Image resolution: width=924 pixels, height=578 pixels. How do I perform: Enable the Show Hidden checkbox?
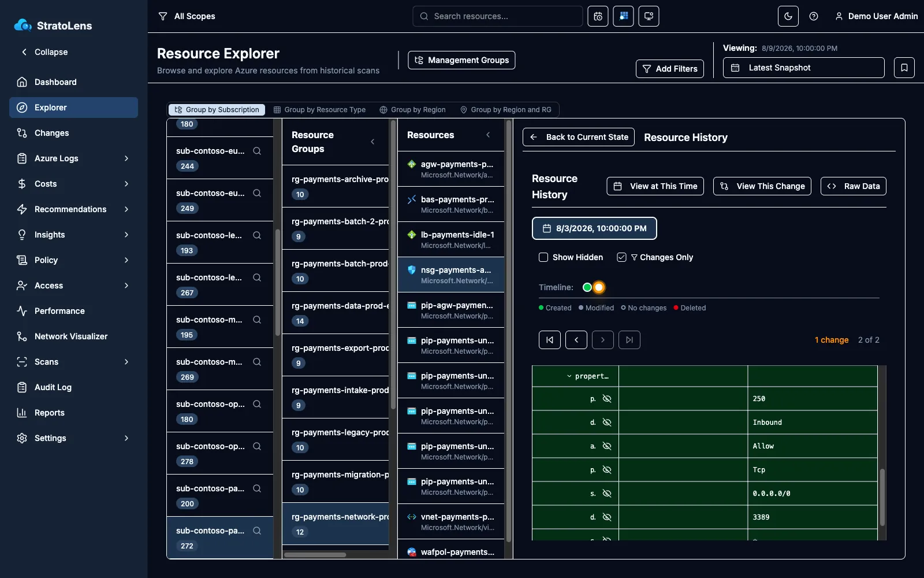point(543,257)
